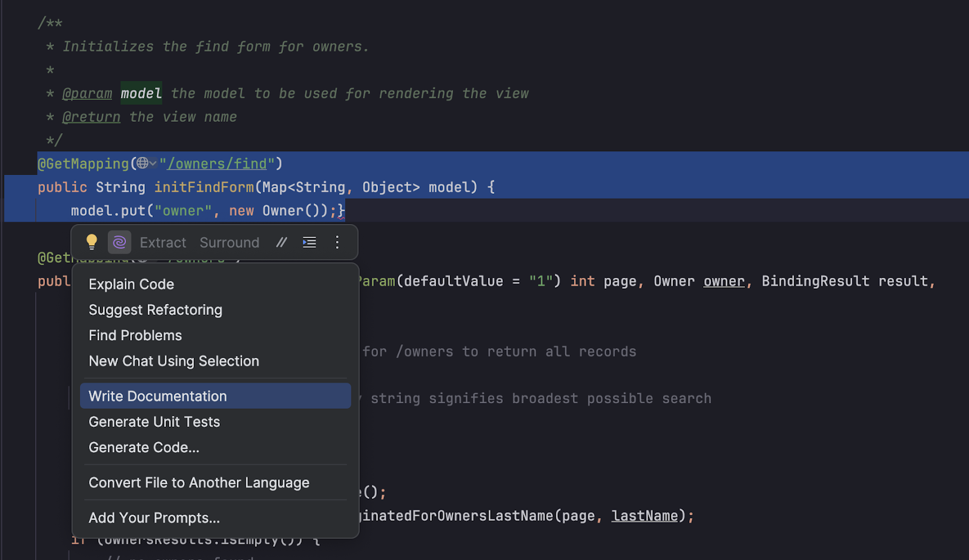Choose Write Documentation
The height and width of the screenshot is (560, 969).
tap(215, 396)
